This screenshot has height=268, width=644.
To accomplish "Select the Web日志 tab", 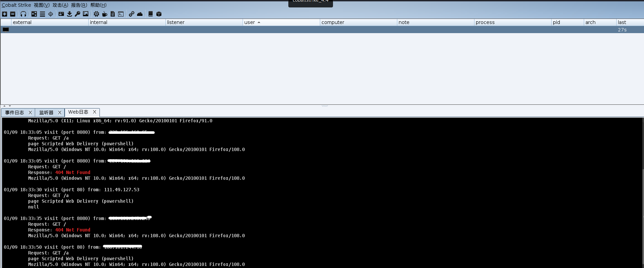I will [x=78, y=112].
